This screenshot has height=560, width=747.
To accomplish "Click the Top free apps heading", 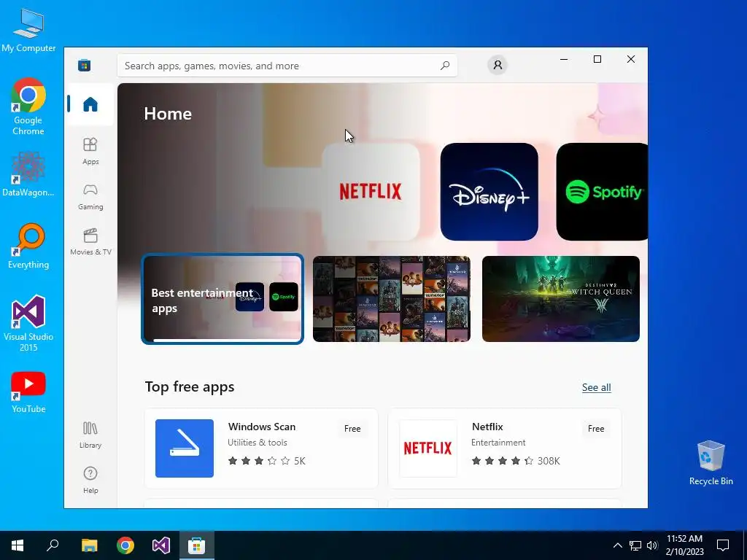I will [x=190, y=386].
